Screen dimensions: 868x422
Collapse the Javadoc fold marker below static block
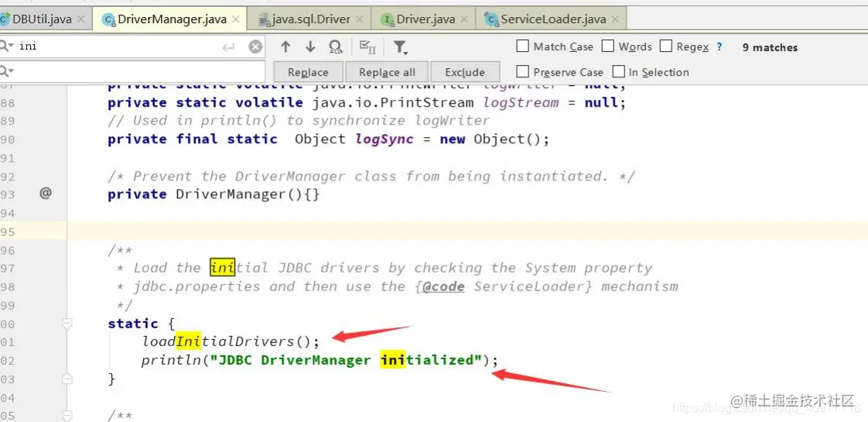(67, 415)
